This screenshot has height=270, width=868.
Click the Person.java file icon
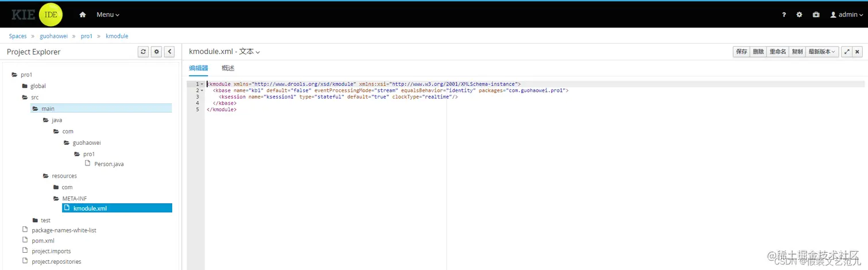(88, 164)
